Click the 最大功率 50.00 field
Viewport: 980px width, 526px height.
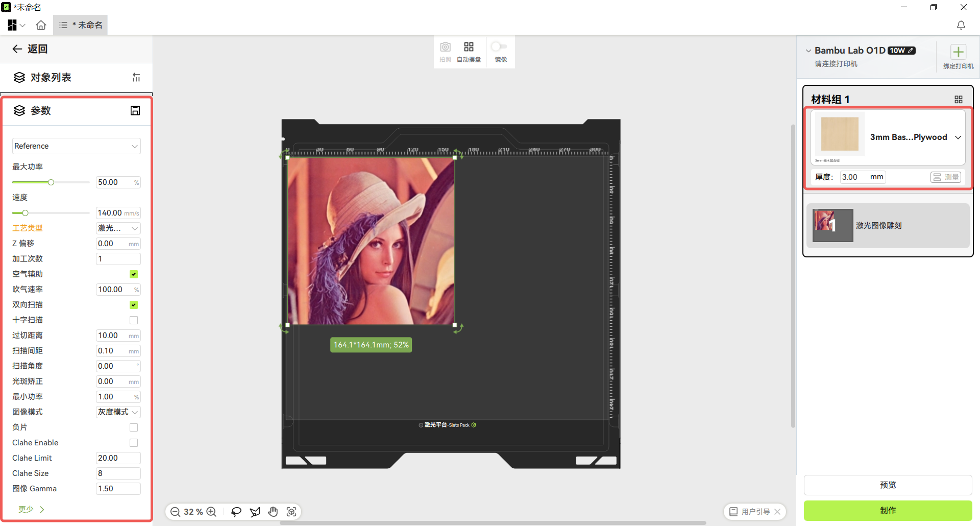pos(118,182)
